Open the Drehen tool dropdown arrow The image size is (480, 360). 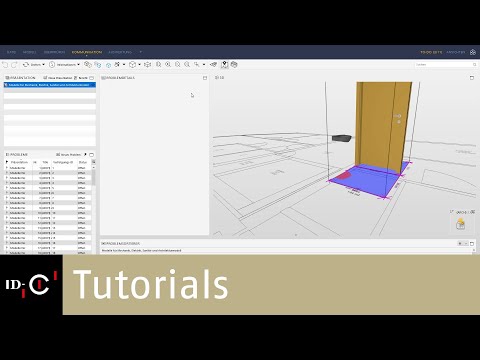[44, 64]
